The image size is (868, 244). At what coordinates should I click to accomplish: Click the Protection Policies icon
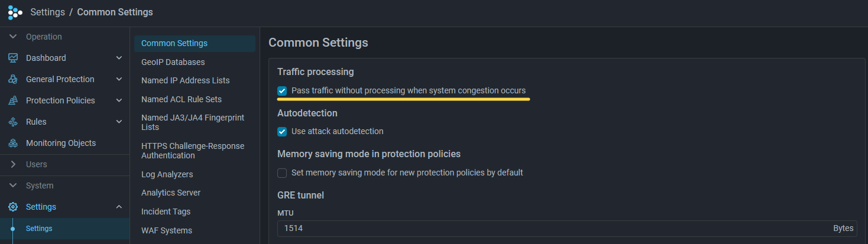point(13,100)
